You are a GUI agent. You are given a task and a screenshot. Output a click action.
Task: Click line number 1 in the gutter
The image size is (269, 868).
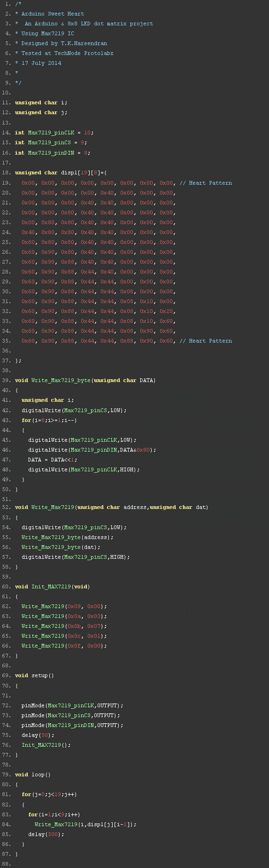click(x=8, y=4)
